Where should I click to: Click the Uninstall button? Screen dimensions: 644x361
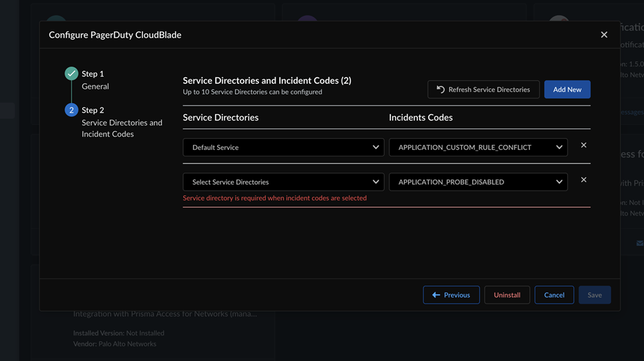tap(507, 295)
